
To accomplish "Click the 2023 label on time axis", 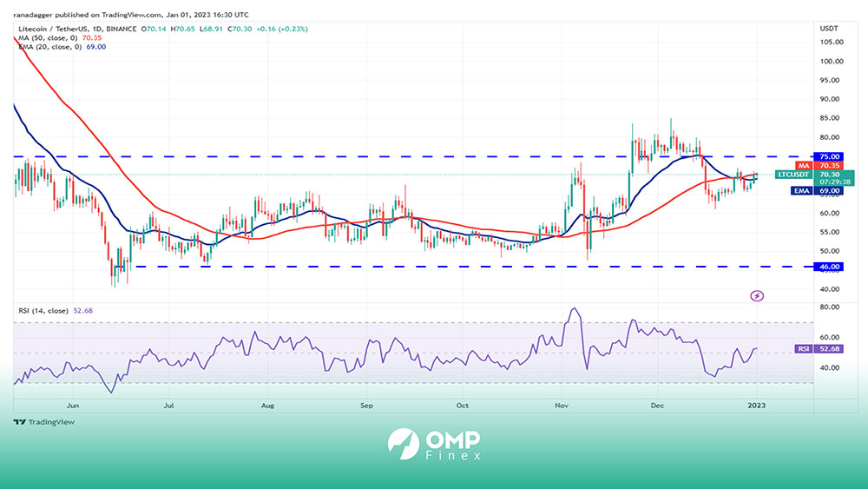I will point(757,406).
